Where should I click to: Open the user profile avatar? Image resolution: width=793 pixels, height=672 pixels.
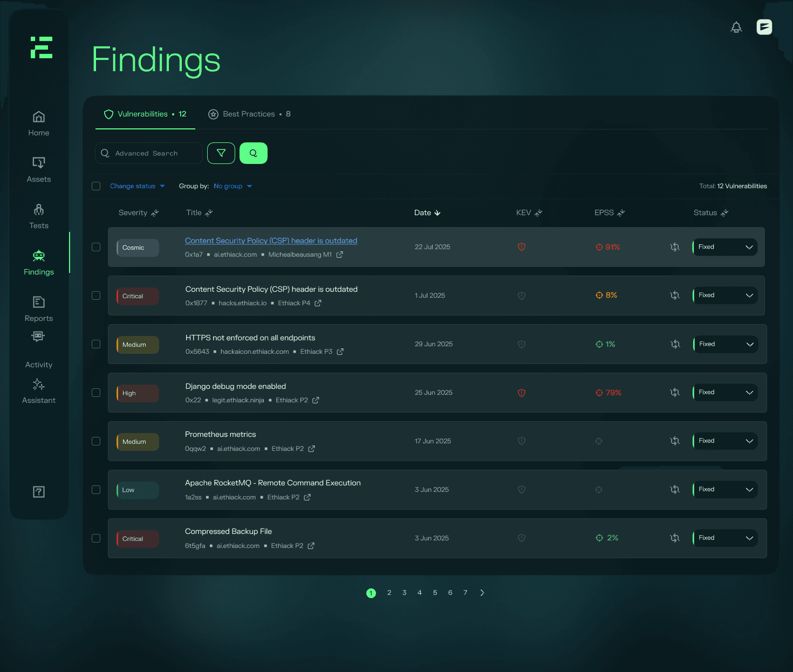tap(764, 27)
